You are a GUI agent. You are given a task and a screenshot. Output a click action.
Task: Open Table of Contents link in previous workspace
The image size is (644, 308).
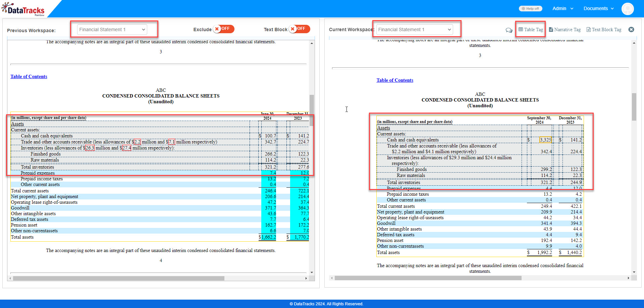[x=29, y=76]
